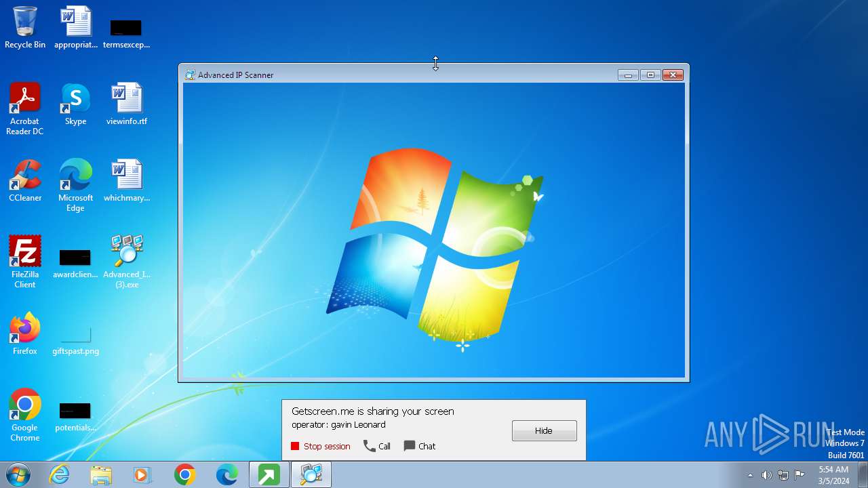Click the operator: gavin Leonard text

338,425
